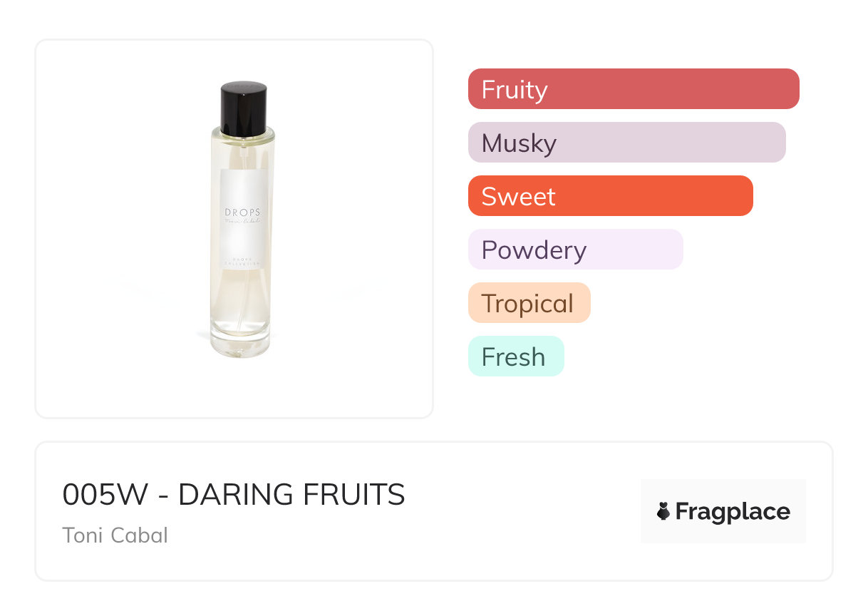This screenshot has height=616, width=868.
Task: Open the Toni Cabal brand link
Action: point(115,535)
